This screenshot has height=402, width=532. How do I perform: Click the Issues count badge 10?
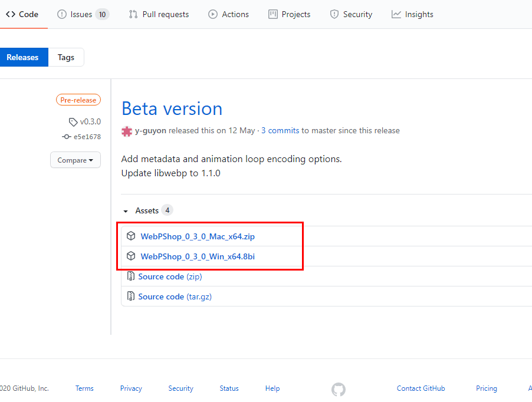(102, 14)
